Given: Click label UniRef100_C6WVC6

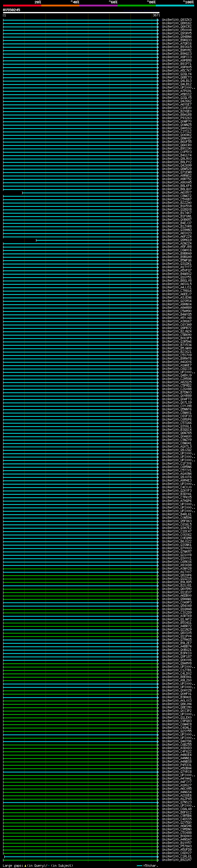Looking at the screenshot, I should pyautogui.click(x=176, y=250).
